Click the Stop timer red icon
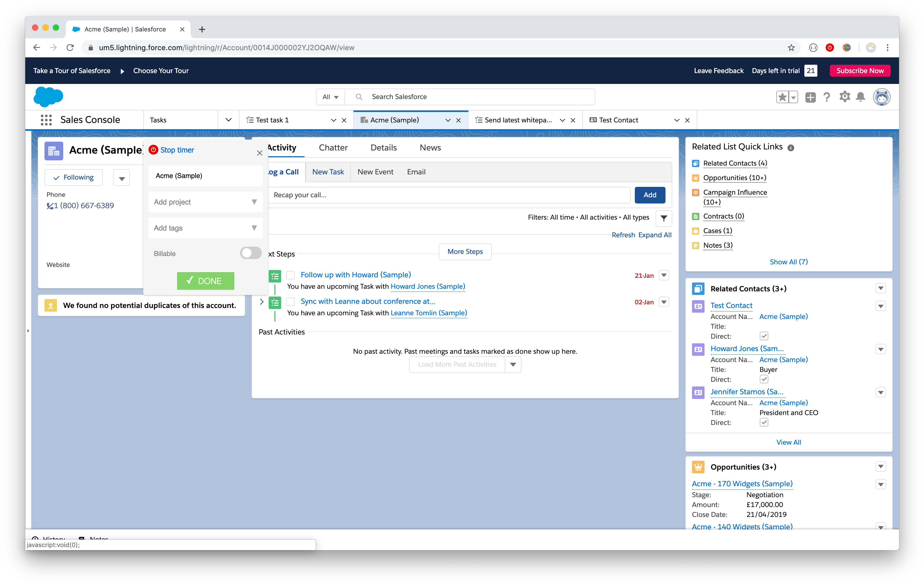 [x=153, y=150]
